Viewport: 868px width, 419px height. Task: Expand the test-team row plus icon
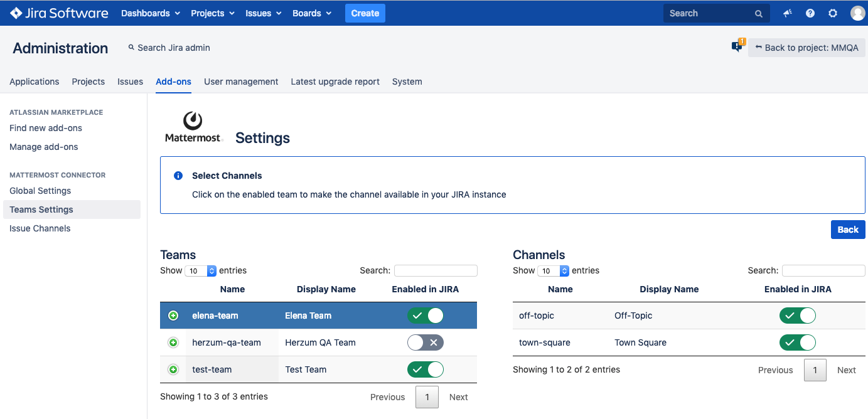click(173, 369)
